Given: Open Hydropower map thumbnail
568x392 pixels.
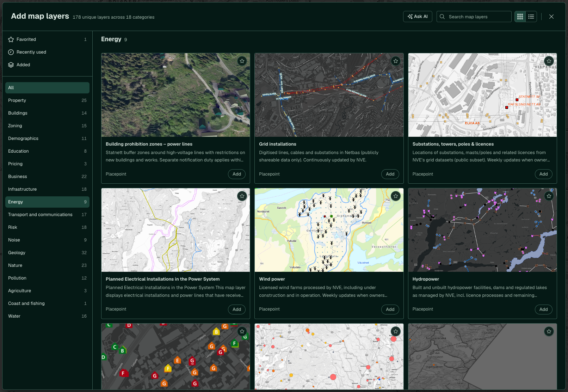Looking at the screenshot, I should pyautogui.click(x=482, y=230).
